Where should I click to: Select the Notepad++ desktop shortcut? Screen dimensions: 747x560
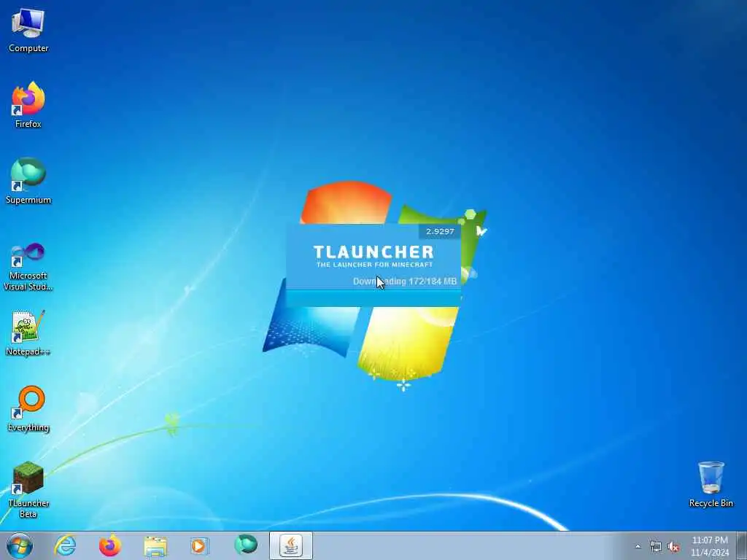[28, 332]
